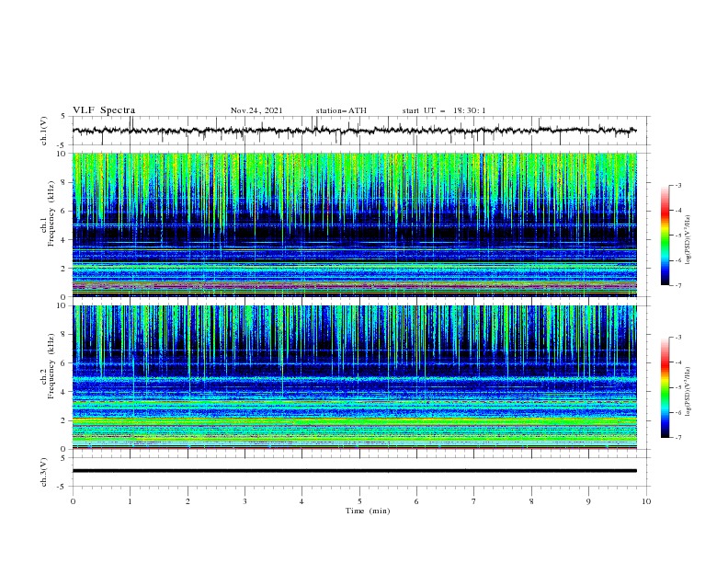Click the "9" tick on the time axis
The height and width of the screenshot is (563, 728).
pyautogui.click(x=588, y=501)
